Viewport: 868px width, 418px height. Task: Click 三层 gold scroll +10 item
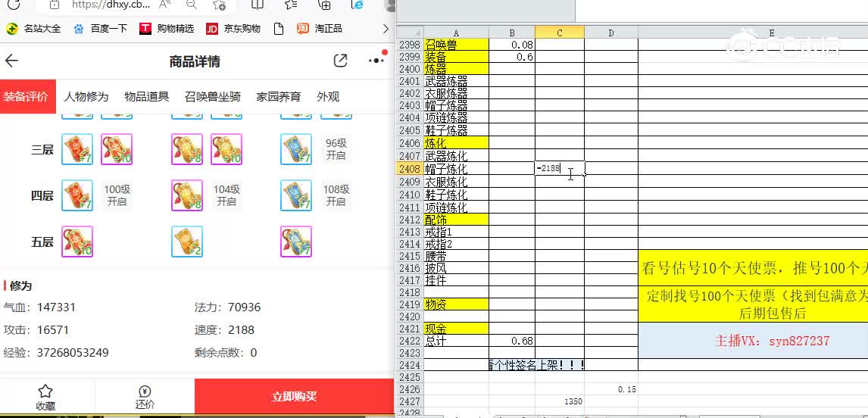pos(226,149)
